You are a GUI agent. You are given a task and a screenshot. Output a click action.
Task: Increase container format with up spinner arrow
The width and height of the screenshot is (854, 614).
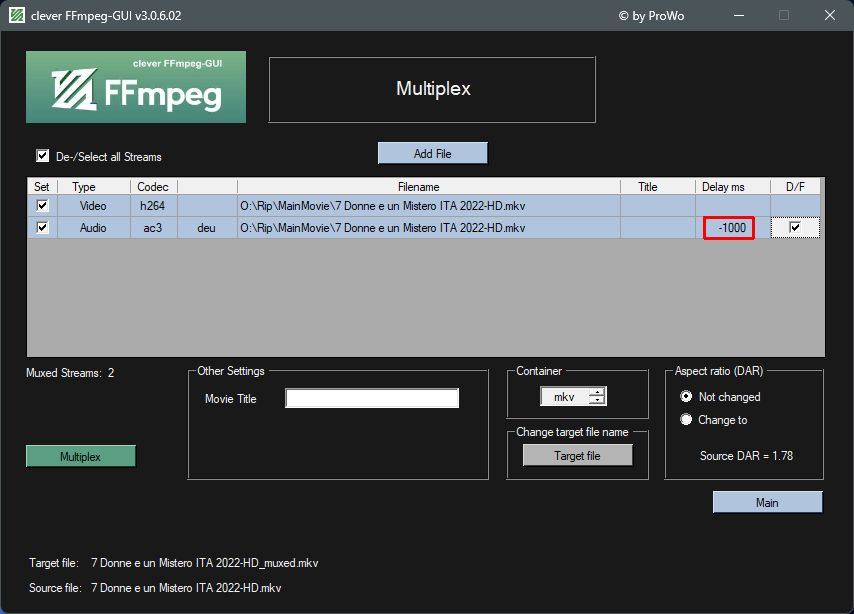tap(597, 392)
